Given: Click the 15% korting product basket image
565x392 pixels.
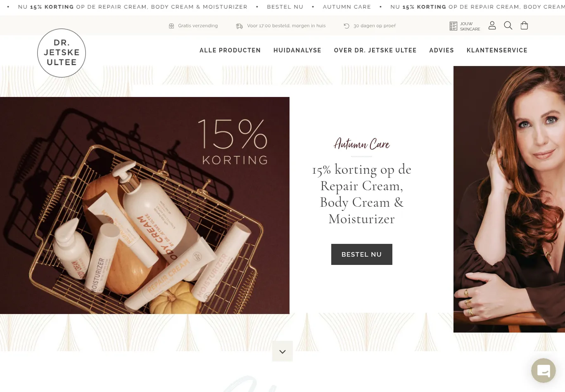Looking at the screenshot, I should [x=145, y=205].
